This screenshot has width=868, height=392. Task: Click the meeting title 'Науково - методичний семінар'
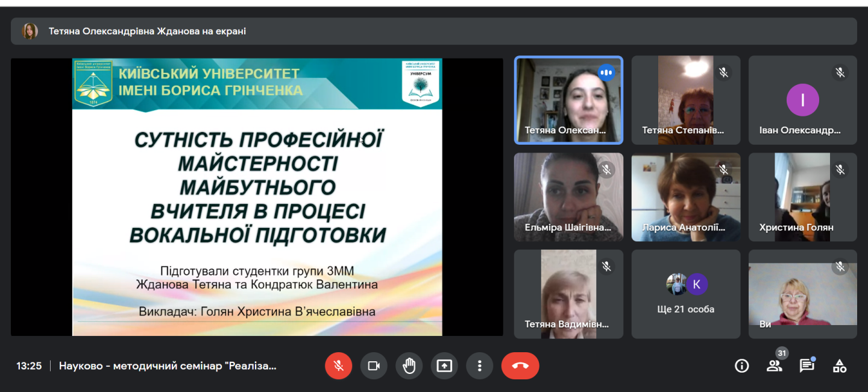(x=168, y=365)
